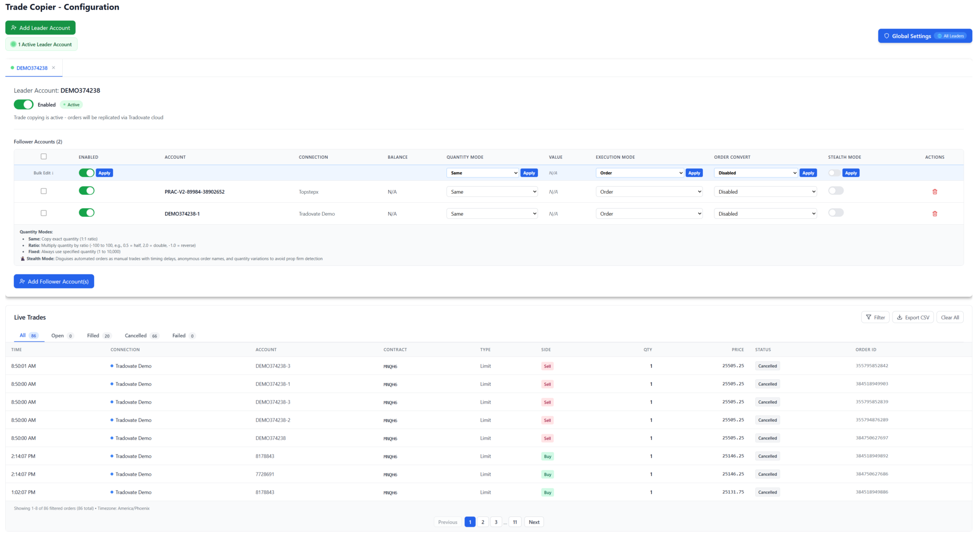Click Add Leader Account button

[40, 28]
